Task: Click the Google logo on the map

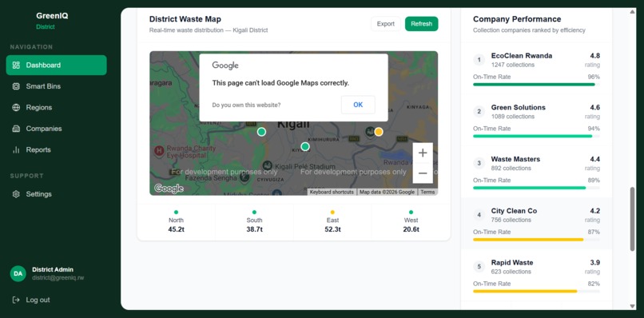Action: [169, 189]
